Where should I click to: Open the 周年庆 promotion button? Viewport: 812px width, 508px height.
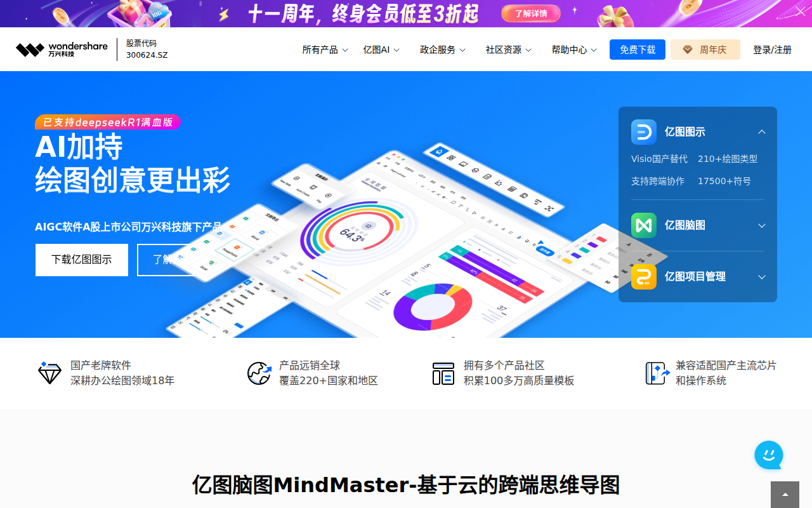tap(705, 50)
